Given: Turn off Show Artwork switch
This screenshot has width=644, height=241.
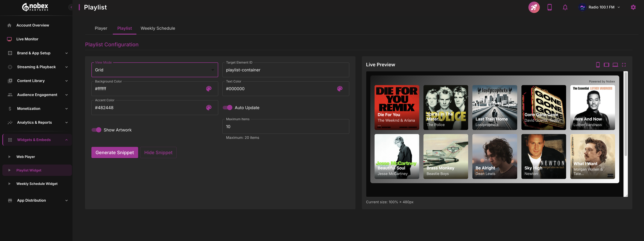Looking at the screenshot, I should (x=97, y=130).
